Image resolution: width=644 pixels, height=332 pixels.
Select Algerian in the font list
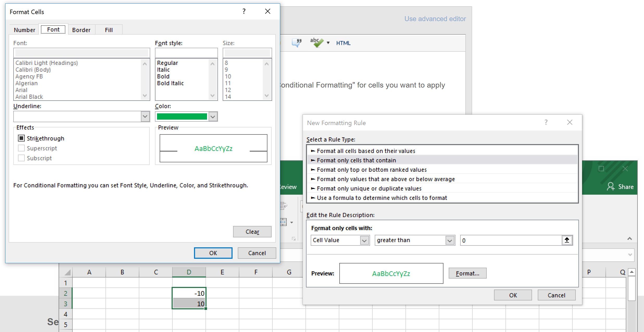26,83
